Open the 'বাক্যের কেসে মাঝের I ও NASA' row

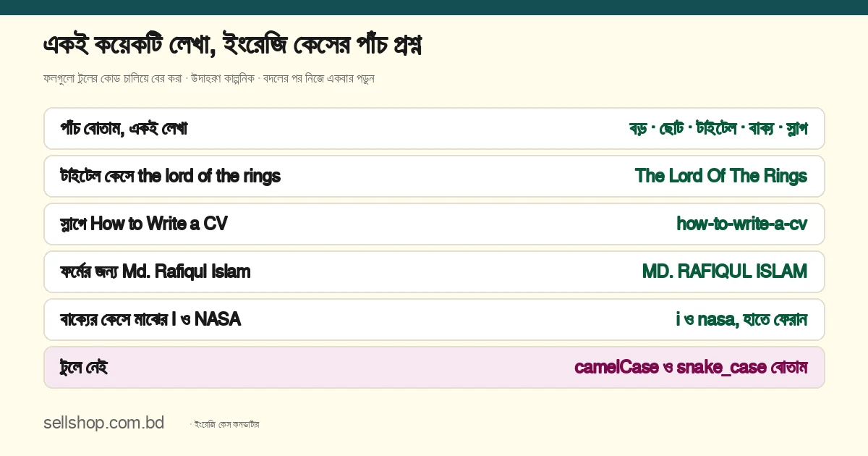point(434,319)
